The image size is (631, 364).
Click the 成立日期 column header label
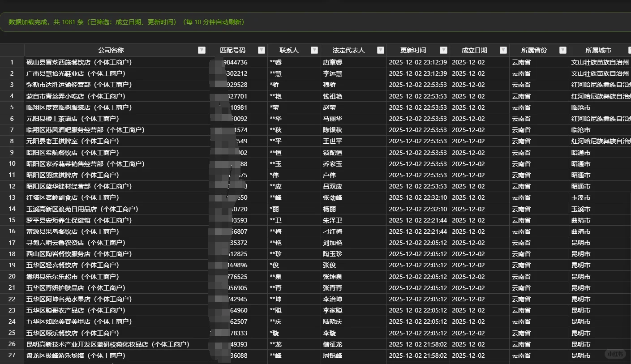(x=474, y=50)
